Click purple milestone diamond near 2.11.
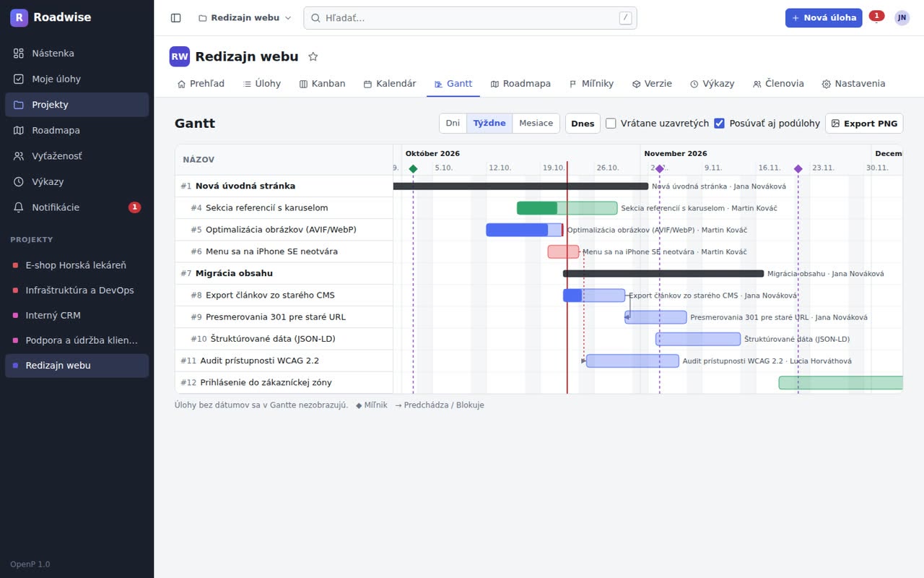Screen dimensions: 924x578 click(x=659, y=169)
